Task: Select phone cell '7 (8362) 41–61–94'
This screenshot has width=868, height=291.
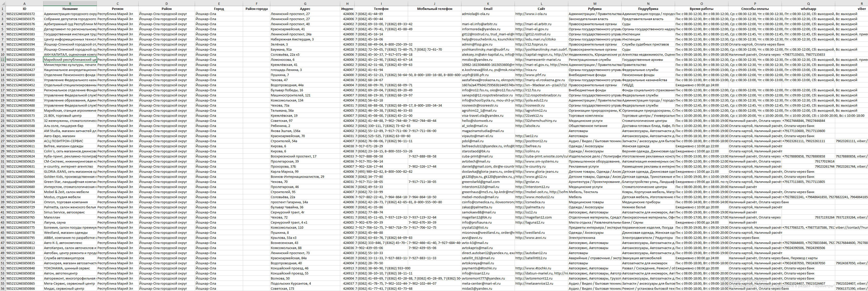Action: click(x=381, y=70)
